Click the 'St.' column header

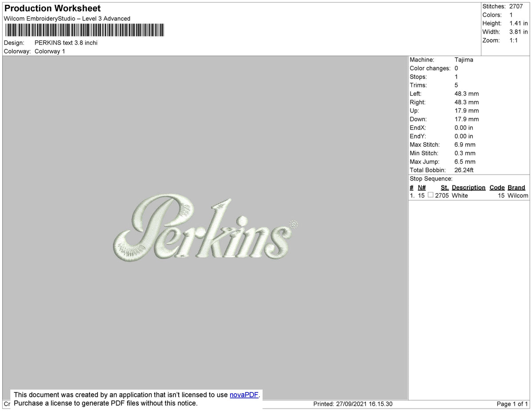click(x=445, y=188)
